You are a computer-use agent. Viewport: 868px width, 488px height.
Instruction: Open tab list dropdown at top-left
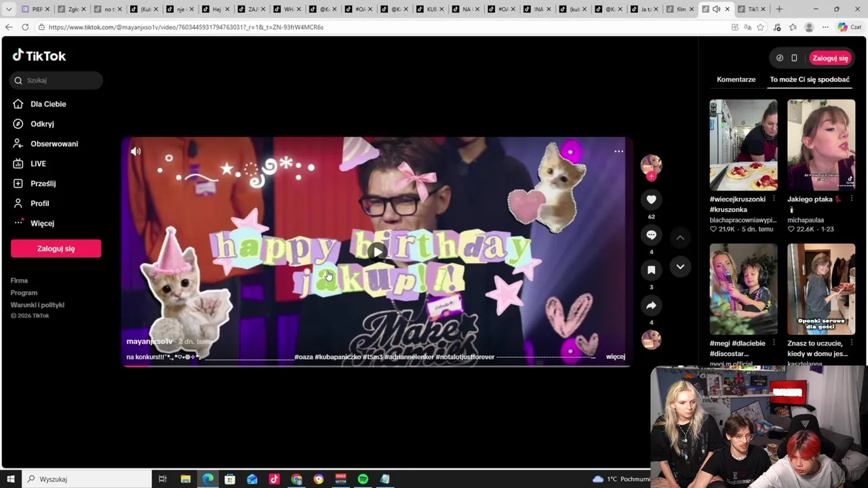(x=9, y=9)
